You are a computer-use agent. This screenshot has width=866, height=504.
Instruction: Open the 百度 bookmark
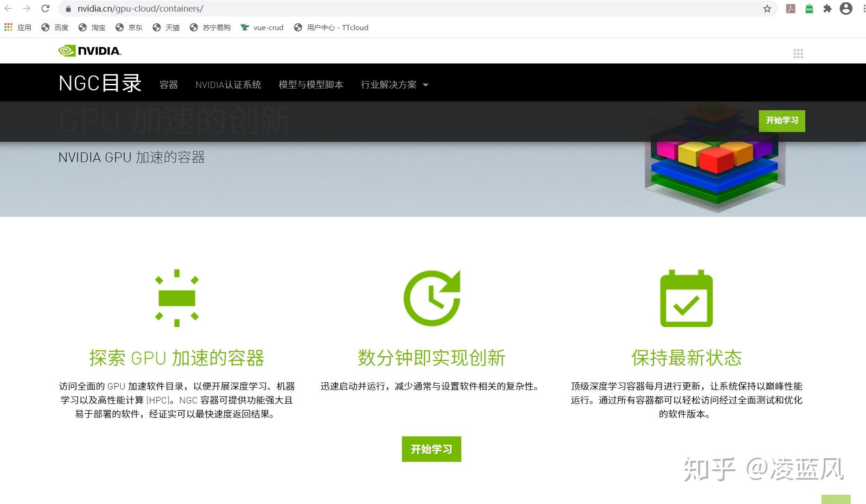pyautogui.click(x=55, y=27)
